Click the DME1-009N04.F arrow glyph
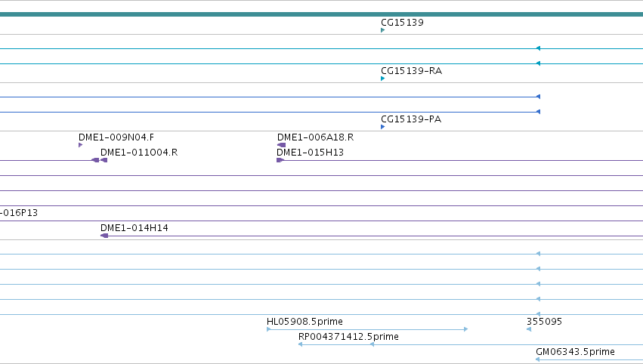643x364 pixels. [x=80, y=145]
